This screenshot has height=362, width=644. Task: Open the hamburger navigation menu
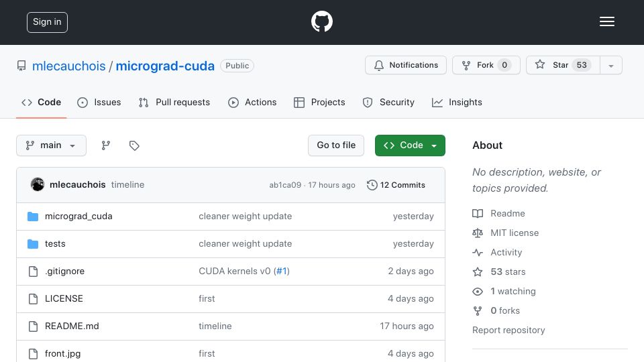(x=606, y=21)
